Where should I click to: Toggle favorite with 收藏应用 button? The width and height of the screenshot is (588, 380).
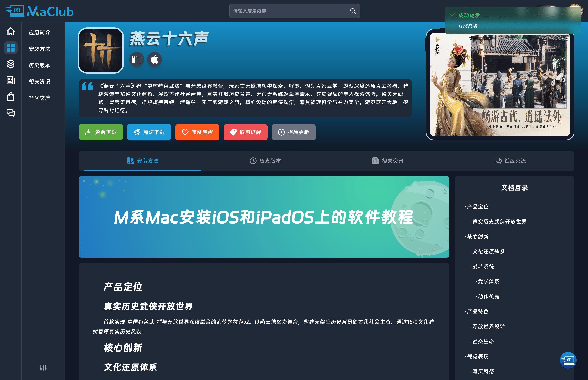click(x=197, y=132)
